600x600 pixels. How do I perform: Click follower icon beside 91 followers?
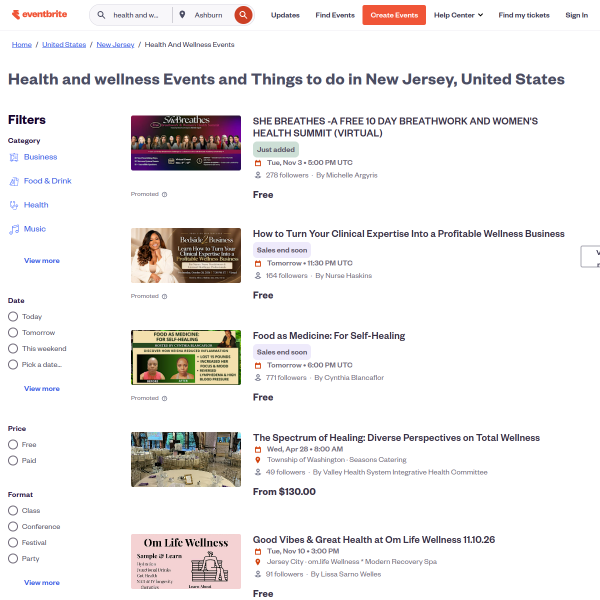pos(258,574)
